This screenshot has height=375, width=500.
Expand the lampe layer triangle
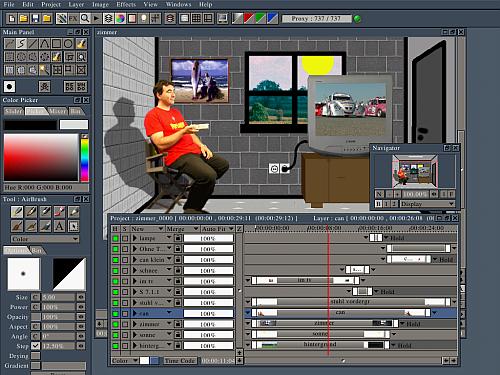(x=135, y=238)
